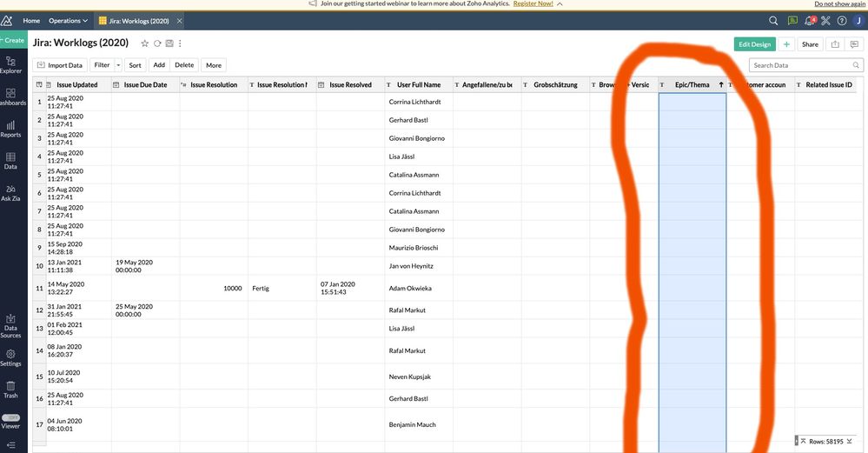Open the help question mark icon

coord(842,21)
